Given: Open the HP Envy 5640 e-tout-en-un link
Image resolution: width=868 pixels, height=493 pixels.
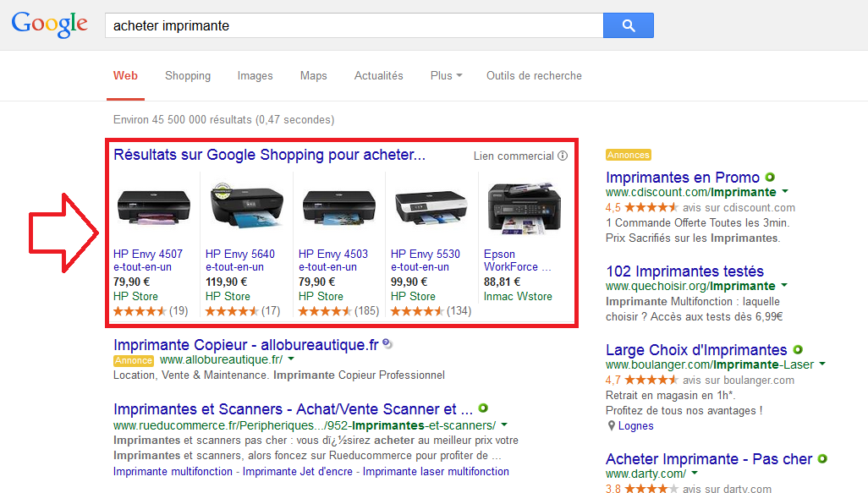Looking at the screenshot, I should (x=239, y=260).
